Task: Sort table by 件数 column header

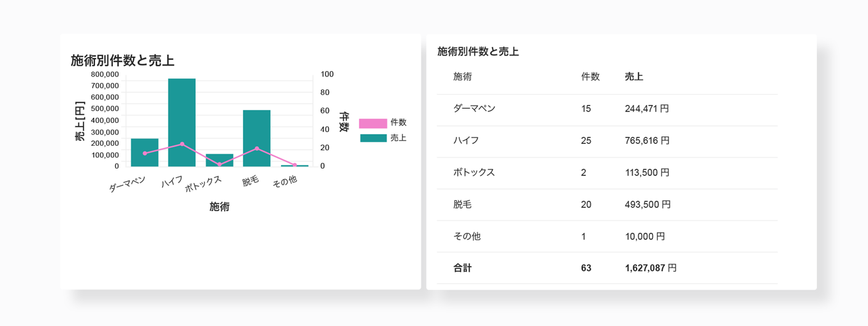Action: pos(590,77)
